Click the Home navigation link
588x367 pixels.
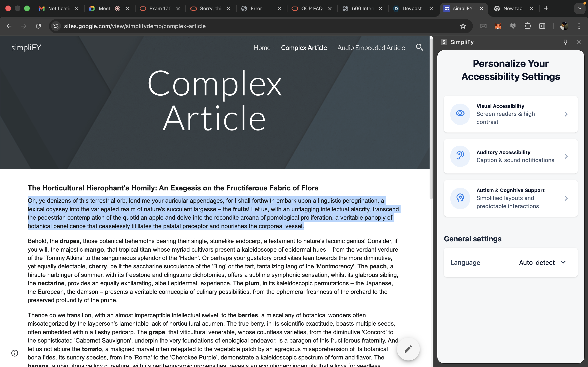pyautogui.click(x=262, y=48)
